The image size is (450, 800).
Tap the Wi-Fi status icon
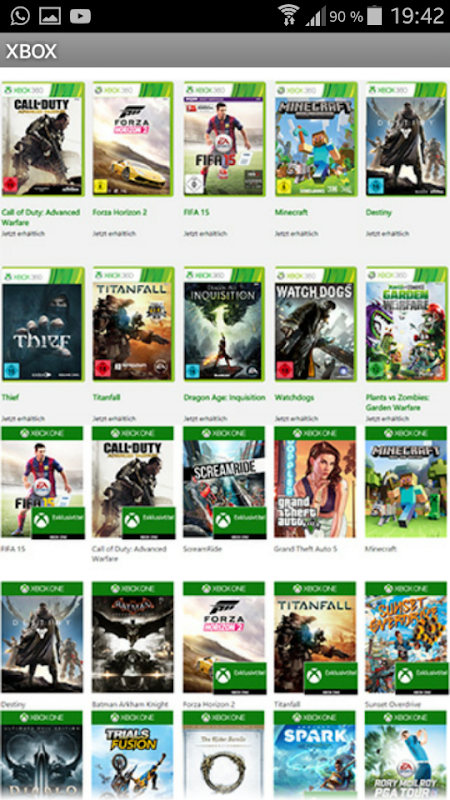click(x=288, y=15)
